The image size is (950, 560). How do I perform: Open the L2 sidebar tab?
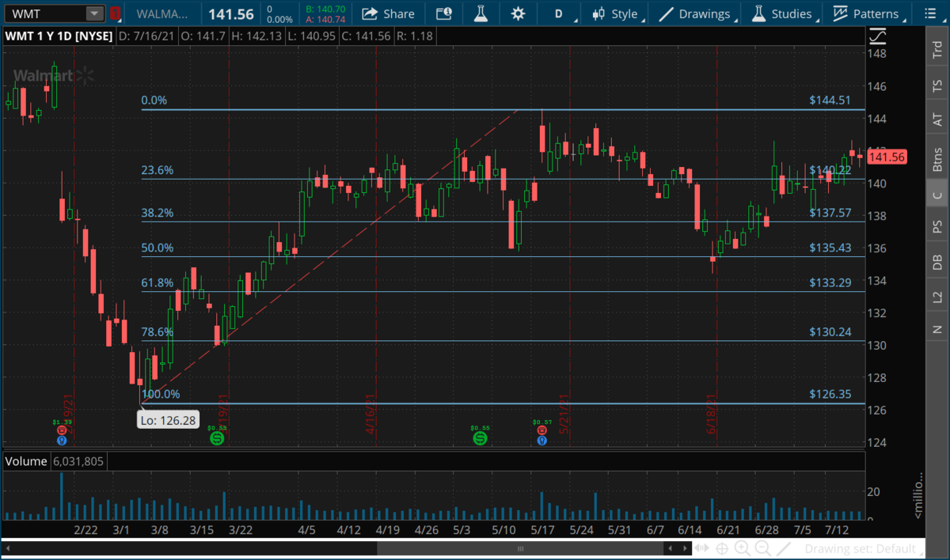pyautogui.click(x=937, y=297)
